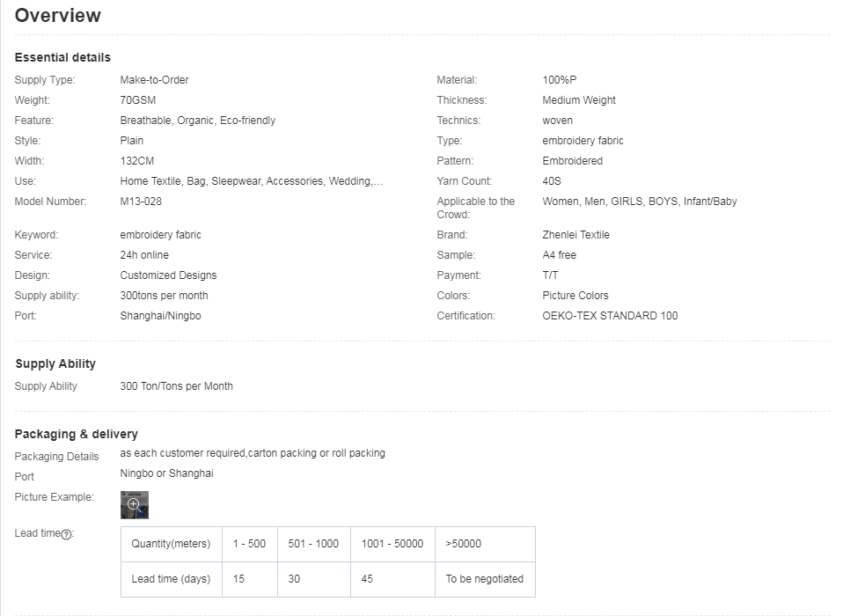
Task: Select model number M13-028
Action: pos(141,202)
